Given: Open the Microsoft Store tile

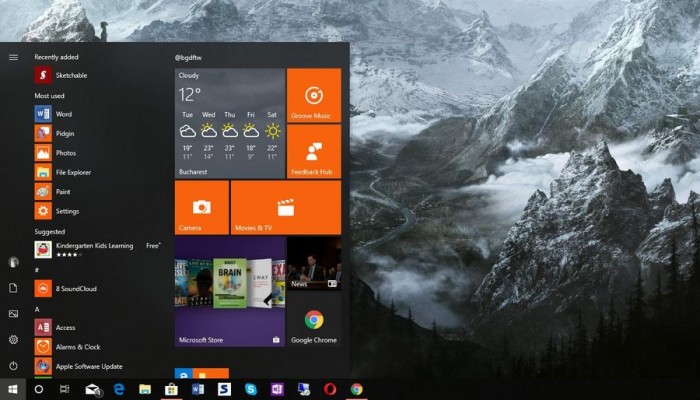Looking at the screenshot, I should tap(230, 292).
